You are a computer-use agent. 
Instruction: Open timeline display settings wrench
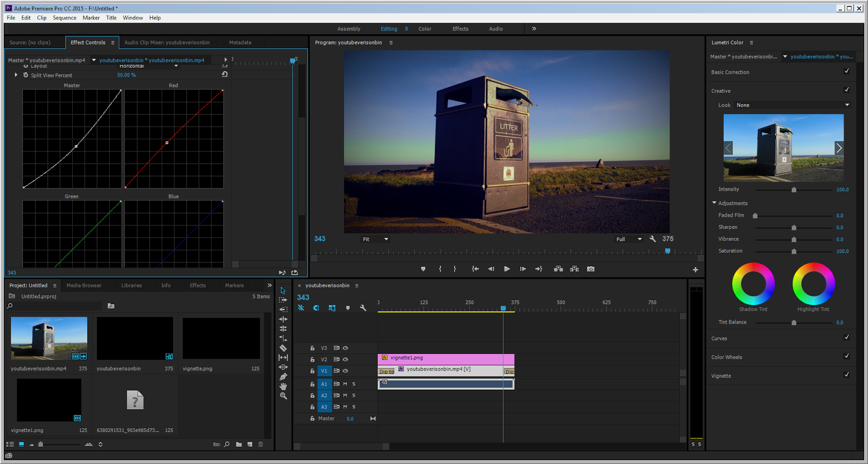click(x=363, y=308)
